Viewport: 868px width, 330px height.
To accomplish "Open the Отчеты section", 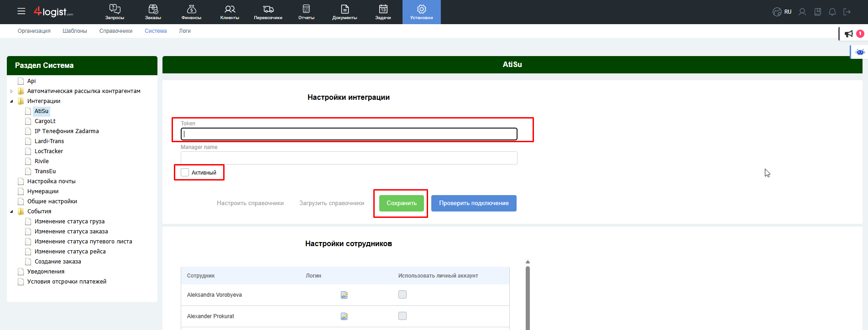I will coord(306,12).
